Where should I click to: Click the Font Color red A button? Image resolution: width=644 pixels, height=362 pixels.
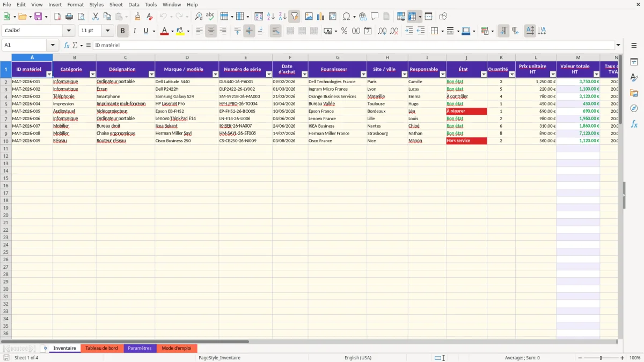point(164,31)
